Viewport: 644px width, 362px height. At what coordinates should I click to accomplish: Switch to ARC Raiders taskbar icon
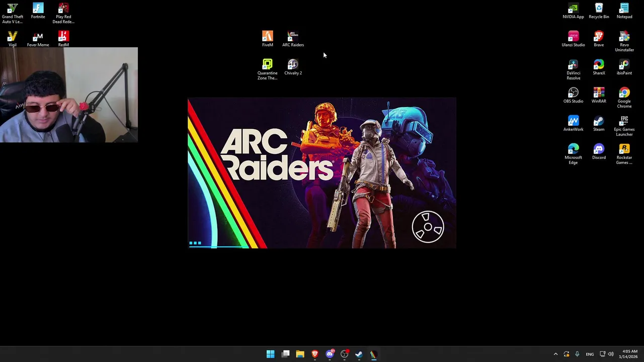374,354
